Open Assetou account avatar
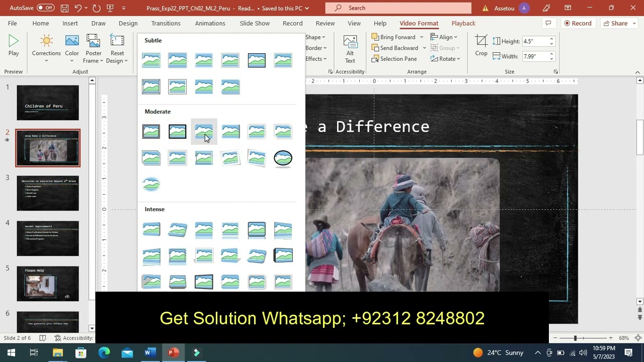 (524, 8)
